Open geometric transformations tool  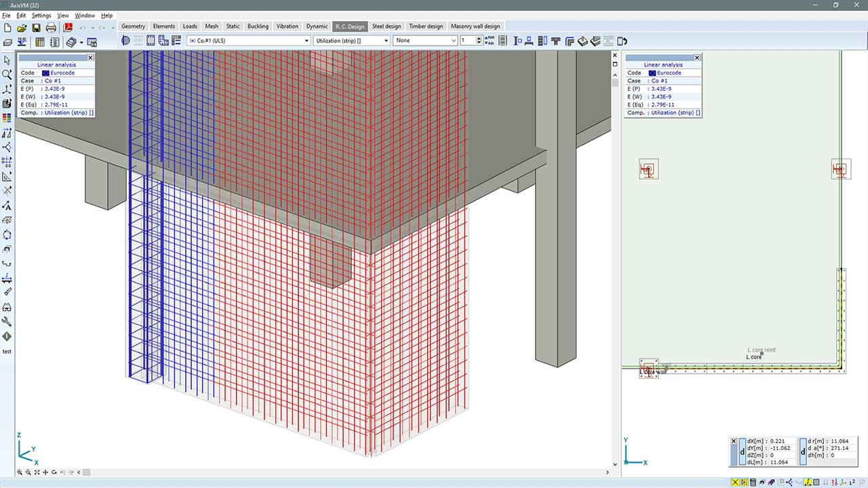point(7,133)
